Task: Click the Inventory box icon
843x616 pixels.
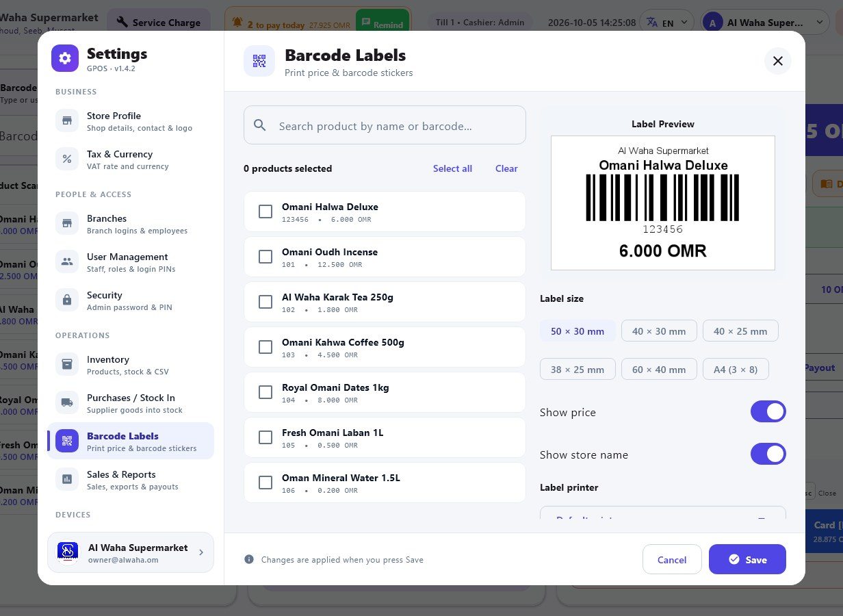Action: 67,364
